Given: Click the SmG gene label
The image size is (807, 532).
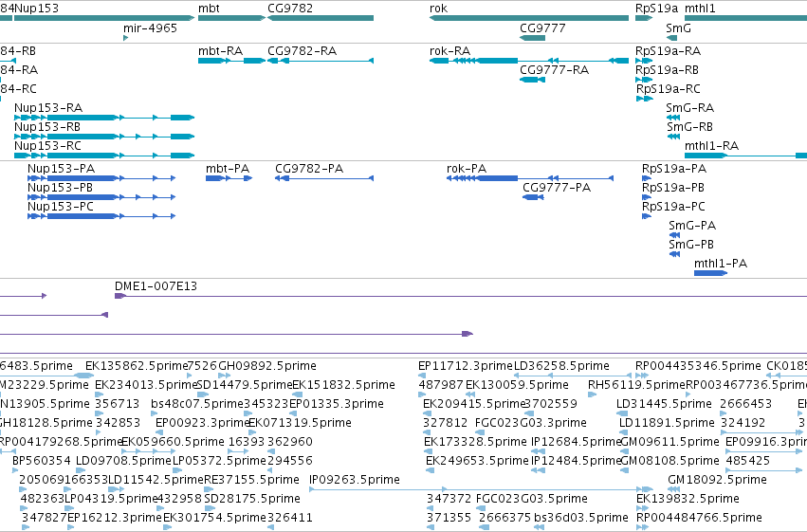Looking at the screenshot, I should tap(678, 28).
